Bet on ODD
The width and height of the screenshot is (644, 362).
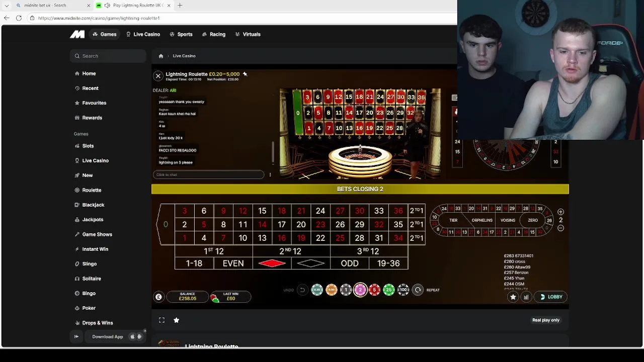pyautogui.click(x=350, y=263)
